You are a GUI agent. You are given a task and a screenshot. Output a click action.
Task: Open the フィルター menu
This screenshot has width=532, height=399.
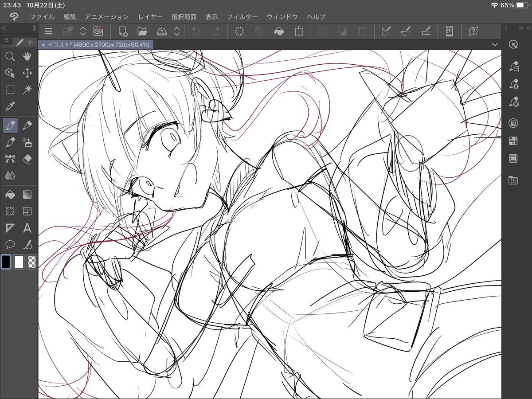[x=244, y=16]
